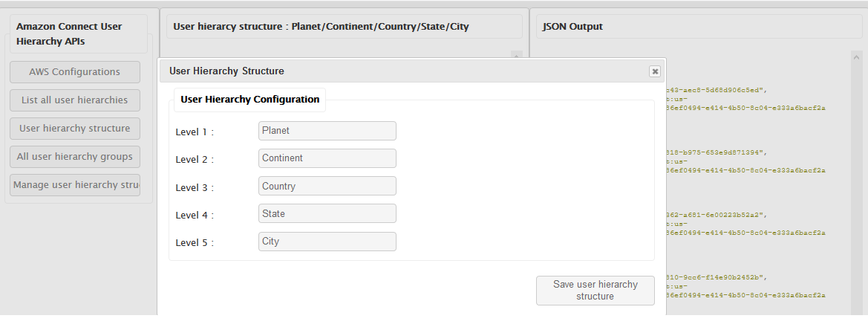Click the Level 2 Continent field
This screenshot has width=868, height=330.
327,158
